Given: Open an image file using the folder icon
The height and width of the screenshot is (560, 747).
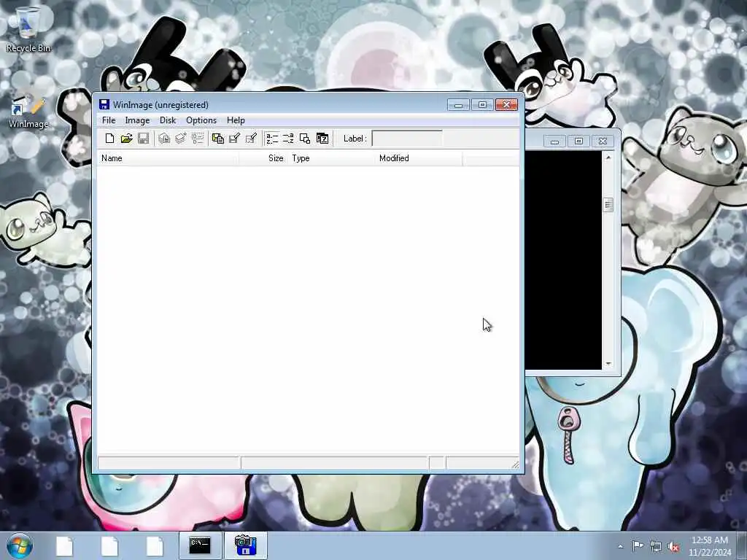Looking at the screenshot, I should click(x=126, y=139).
